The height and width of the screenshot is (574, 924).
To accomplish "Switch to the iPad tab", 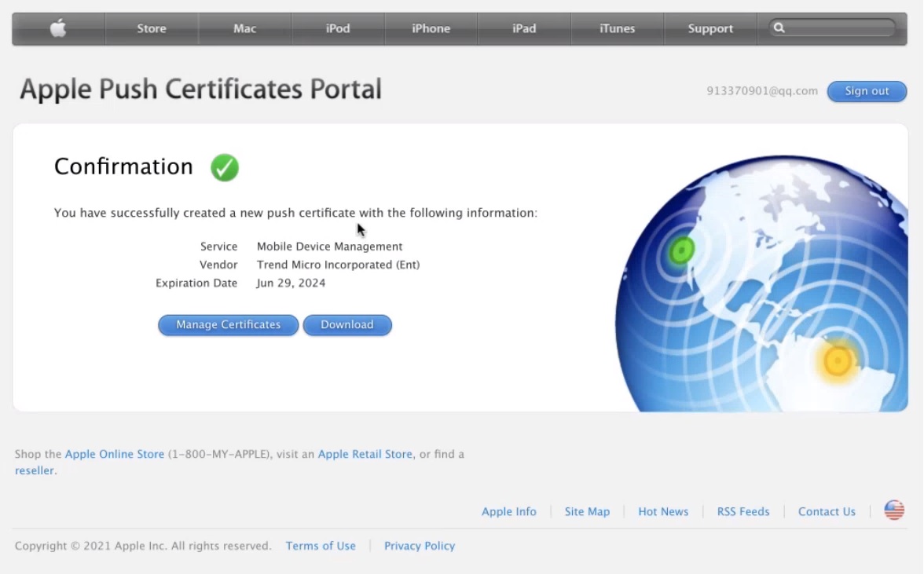I will (x=523, y=27).
